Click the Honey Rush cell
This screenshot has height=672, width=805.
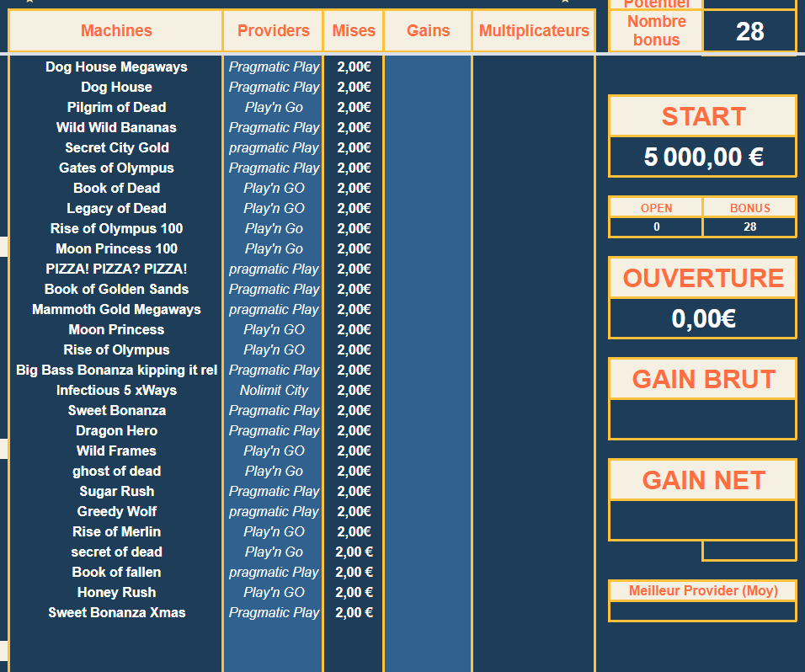[116, 593]
